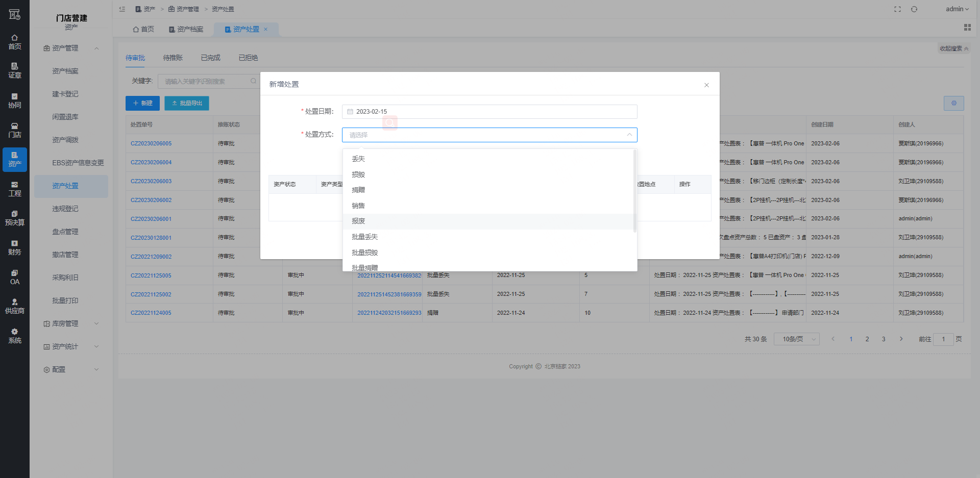Open the 供应商 module icon
The height and width of the screenshot is (478, 980).
(x=14, y=306)
